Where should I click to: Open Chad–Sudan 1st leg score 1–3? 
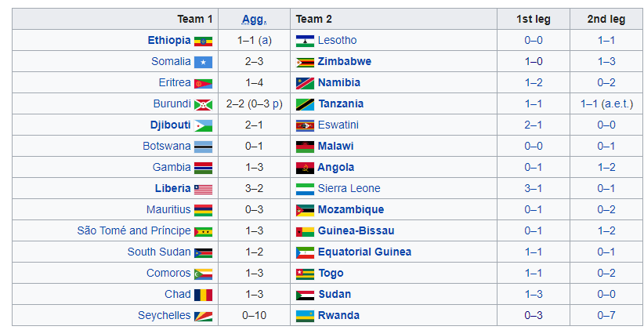(534, 294)
